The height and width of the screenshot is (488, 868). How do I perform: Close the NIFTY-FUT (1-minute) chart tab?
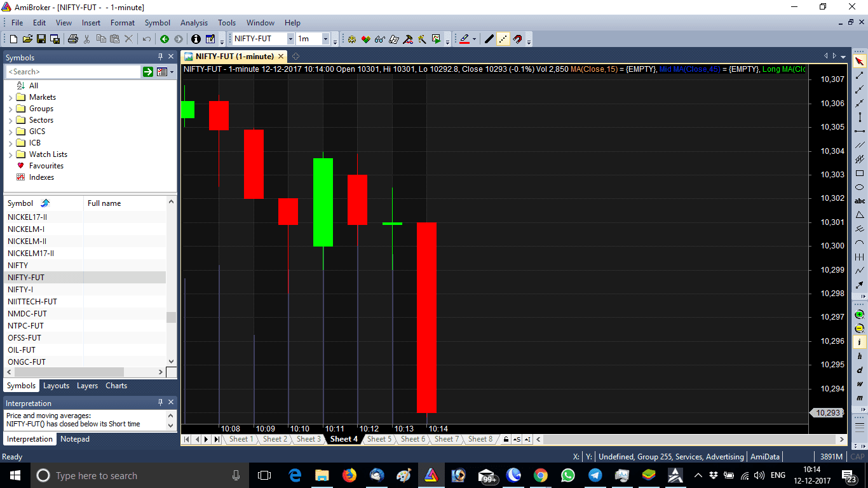tap(281, 57)
